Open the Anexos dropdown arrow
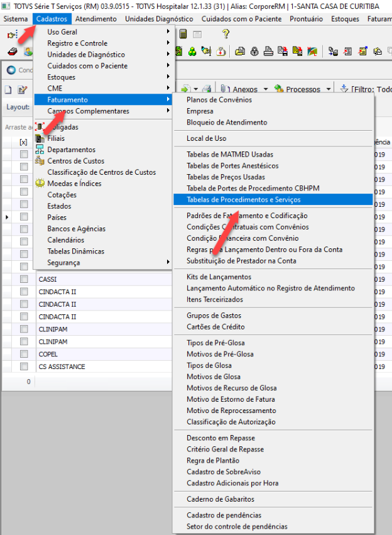 [266, 89]
